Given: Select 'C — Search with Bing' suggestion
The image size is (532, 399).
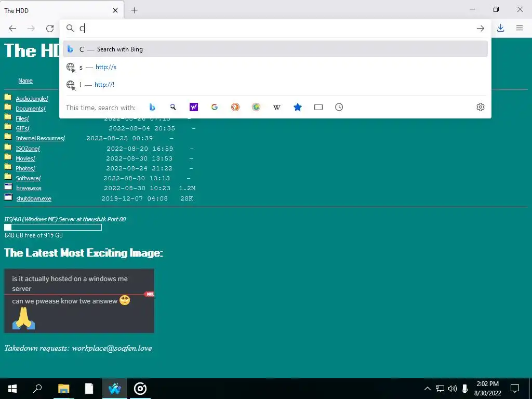Looking at the screenshot, I should (x=275, y=49).
